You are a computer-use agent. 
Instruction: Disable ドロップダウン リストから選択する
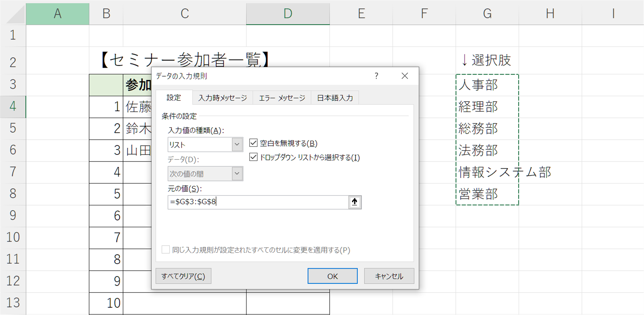[x=254, y=158]
